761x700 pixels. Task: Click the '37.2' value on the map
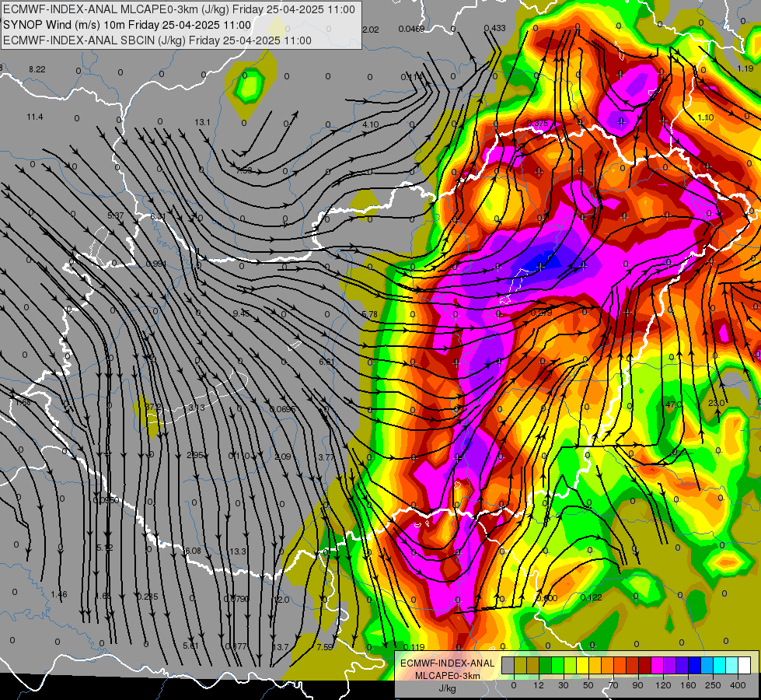[x=153, y=407]
